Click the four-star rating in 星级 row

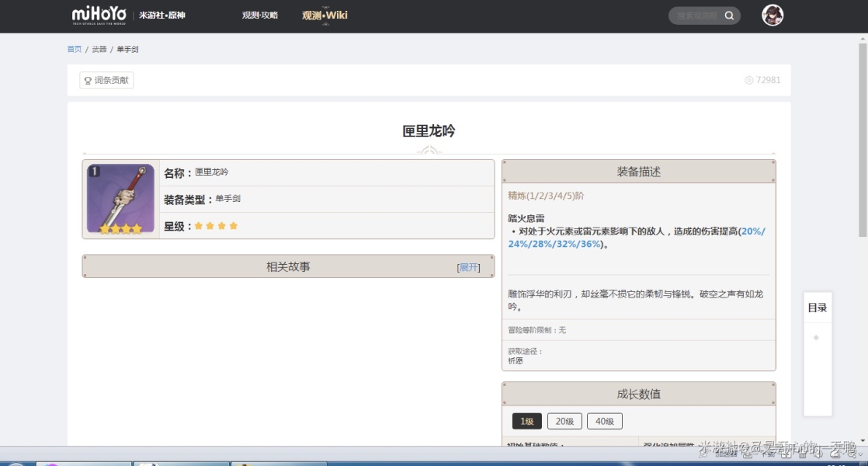pos(216,226)
